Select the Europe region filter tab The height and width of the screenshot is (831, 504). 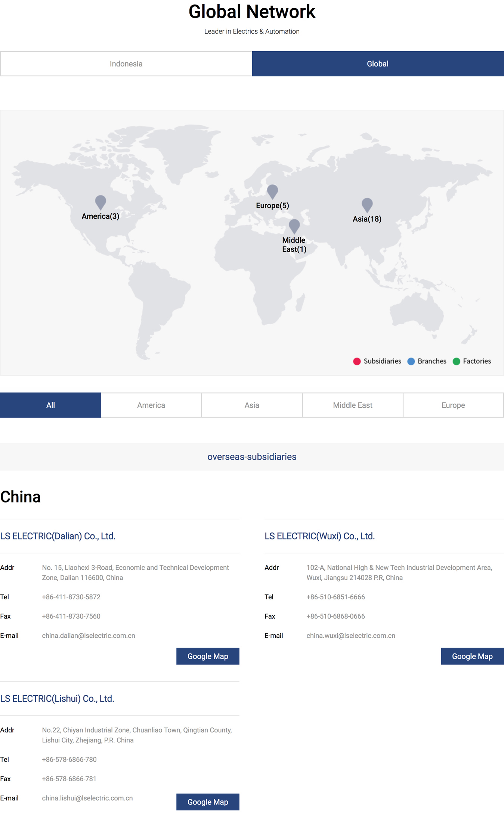453,405
